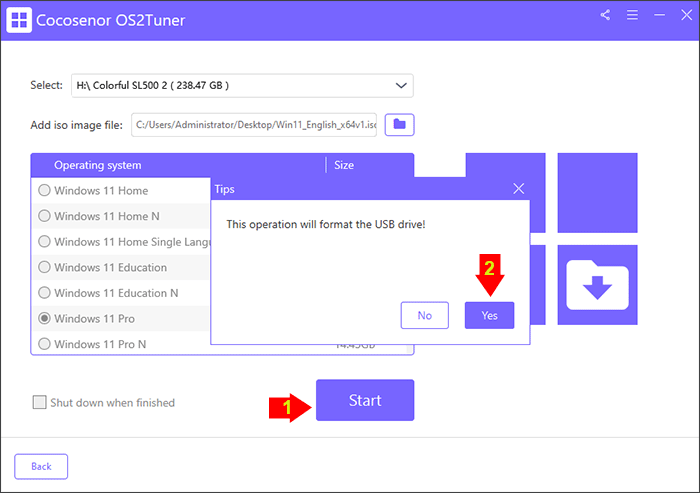Screen dimensions: 700x493
Task: Close the Tips dialog with X
Action: tap(519, 188)
